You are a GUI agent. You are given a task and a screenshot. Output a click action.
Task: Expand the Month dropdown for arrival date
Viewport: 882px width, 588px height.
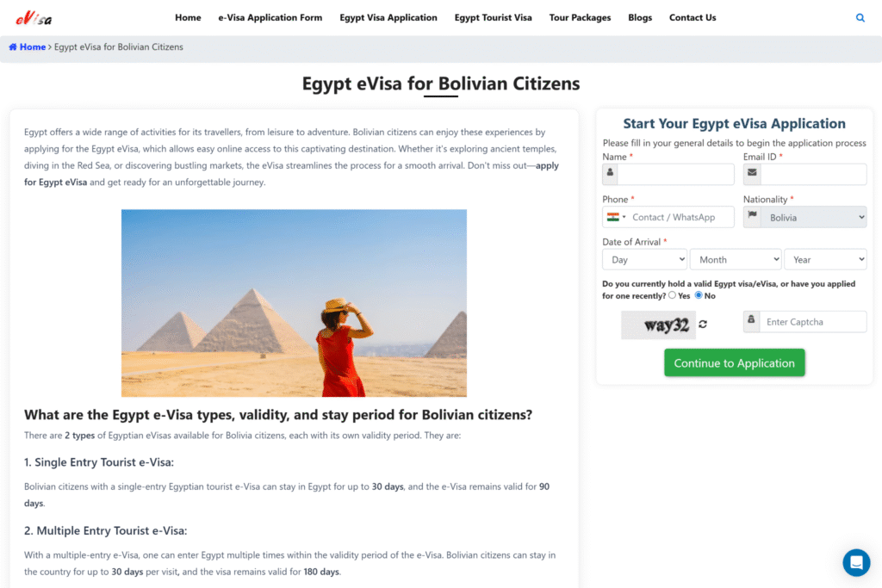(736, 260)
